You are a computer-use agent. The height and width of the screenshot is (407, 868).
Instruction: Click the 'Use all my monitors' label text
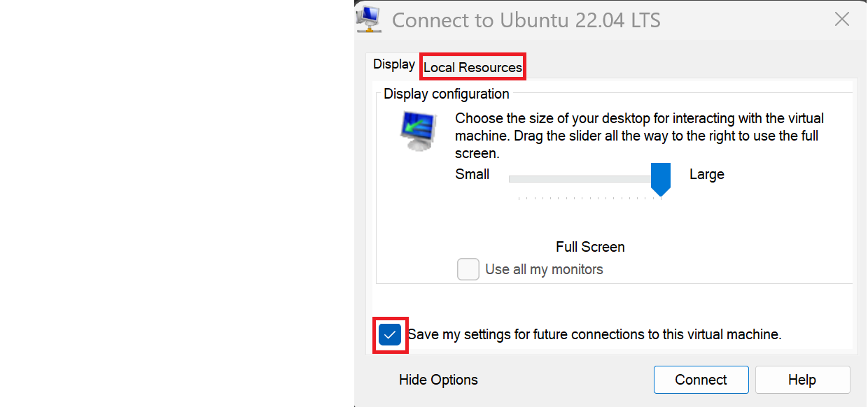click(x=544, y=269)
